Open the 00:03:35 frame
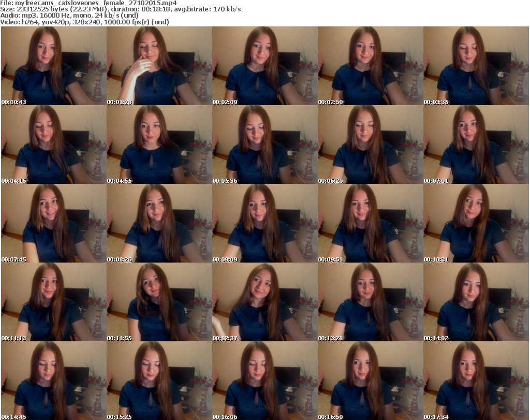The image size is (530, 420). click(x=476, y=66)
